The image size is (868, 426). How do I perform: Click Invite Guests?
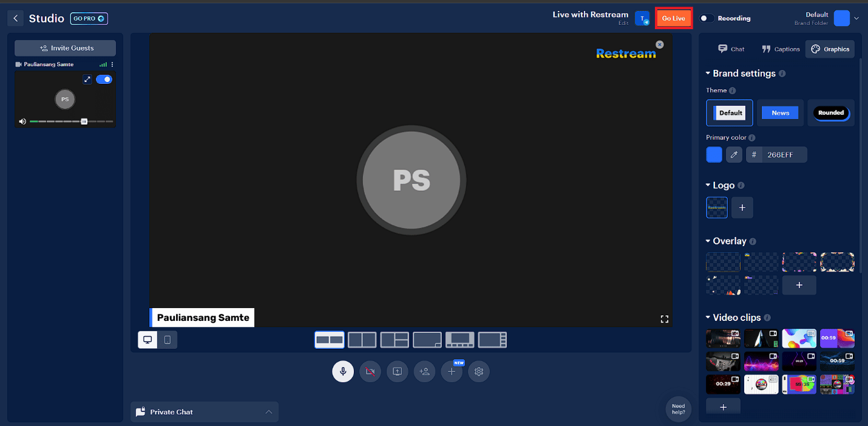[x=66, y=48]
